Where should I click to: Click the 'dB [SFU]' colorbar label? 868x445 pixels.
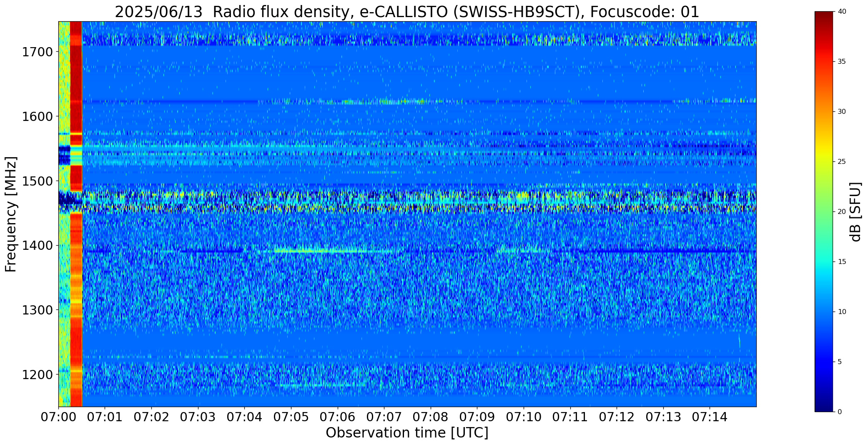(855, 211)
